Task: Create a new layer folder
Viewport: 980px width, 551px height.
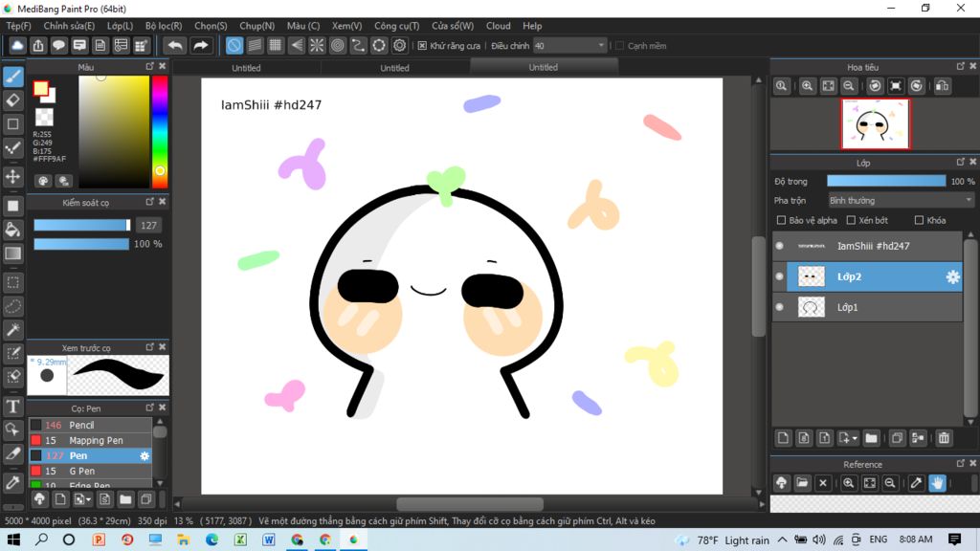Action: coord(871,438)
